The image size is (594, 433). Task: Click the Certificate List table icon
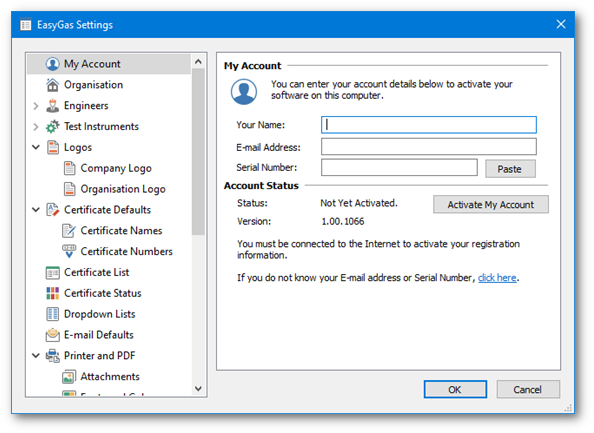pos(53,272)
